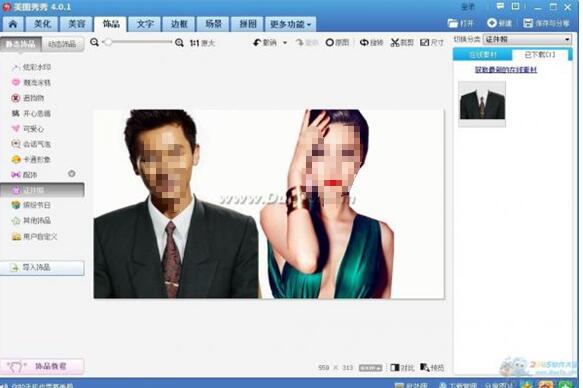The width and height of the screenshot is (583, 388).
Task: Switch to the 动态饰品 tab
Action: [62, 44]
